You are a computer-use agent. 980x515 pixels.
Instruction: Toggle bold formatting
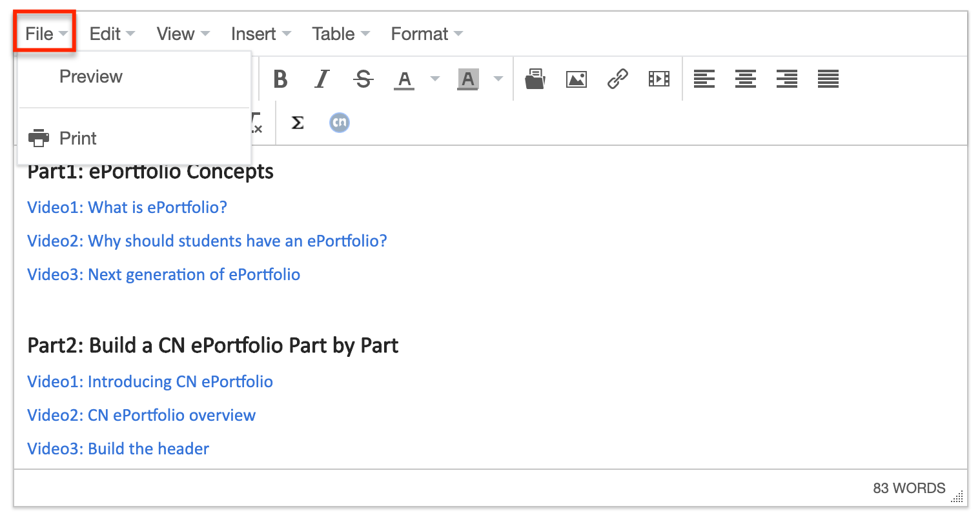280,79
